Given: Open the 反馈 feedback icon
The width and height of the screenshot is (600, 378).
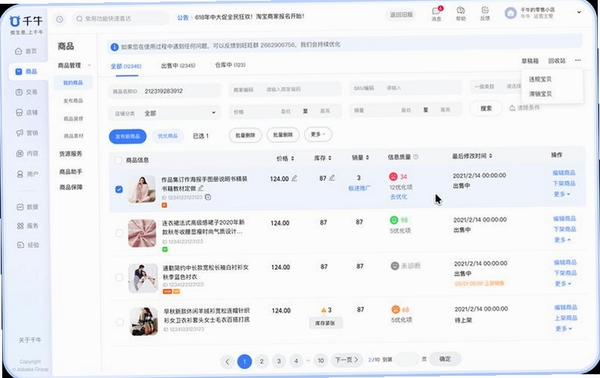Looking at the screenshot, I should [485, 10].
